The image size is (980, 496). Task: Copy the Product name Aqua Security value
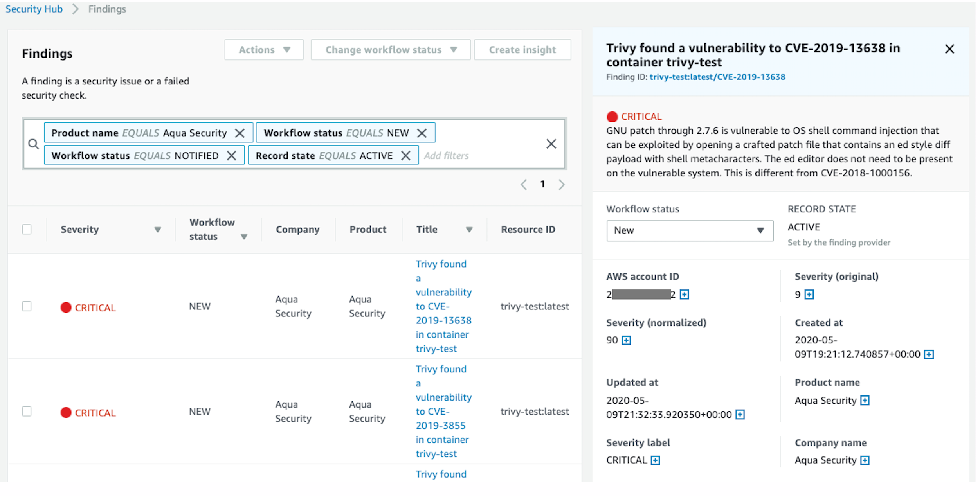(x=865, y=400)
